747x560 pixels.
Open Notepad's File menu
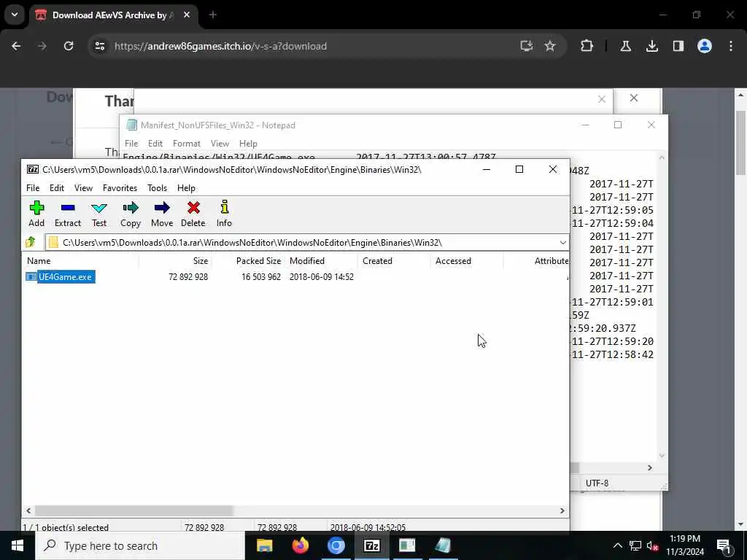[x=131, y=144]
